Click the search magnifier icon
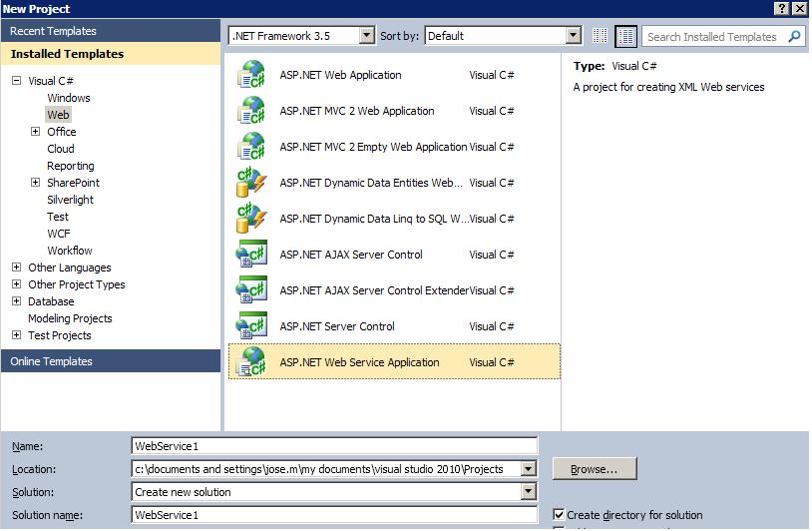The width and height of the screenshot is (812, 531). (x=794, y=36)
